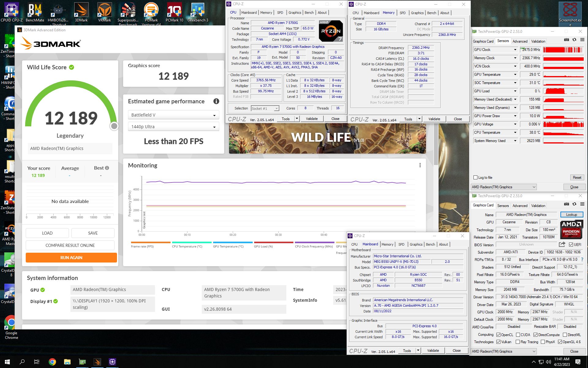Open Advanced tab in GPU-Z Sensors window

click(x=520, y=41)
